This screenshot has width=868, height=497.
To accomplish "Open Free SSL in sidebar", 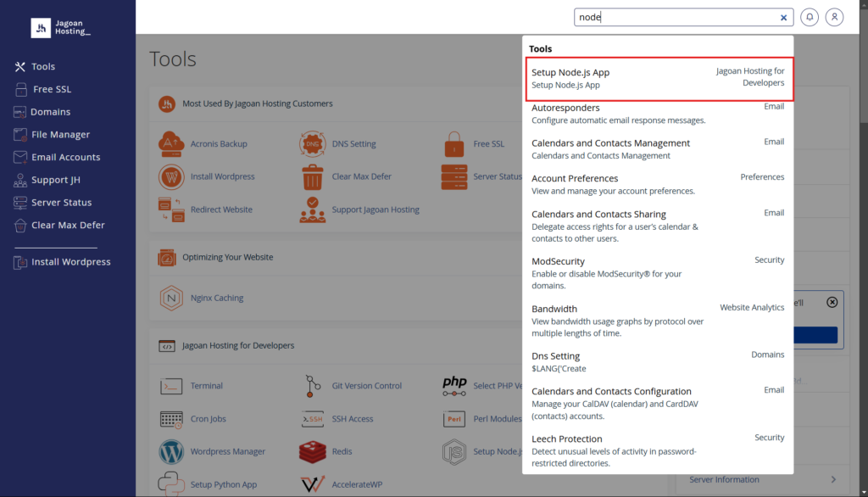I will 53,89.
